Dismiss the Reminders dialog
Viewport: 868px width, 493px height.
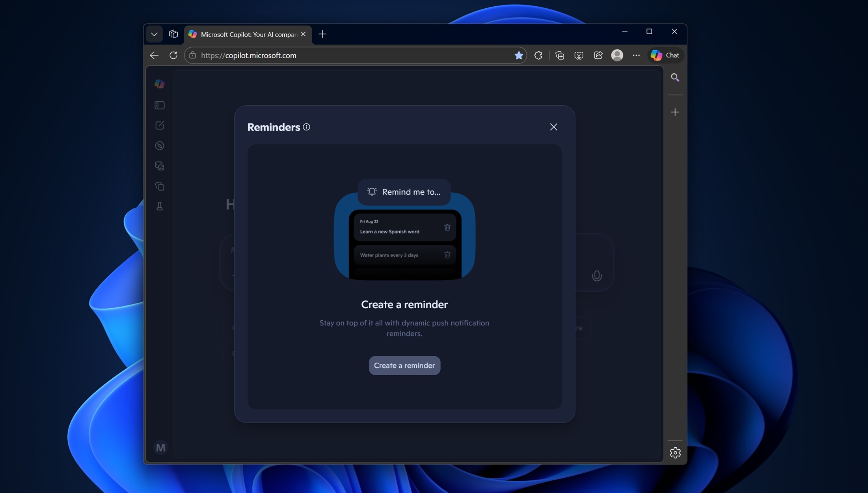553,127
